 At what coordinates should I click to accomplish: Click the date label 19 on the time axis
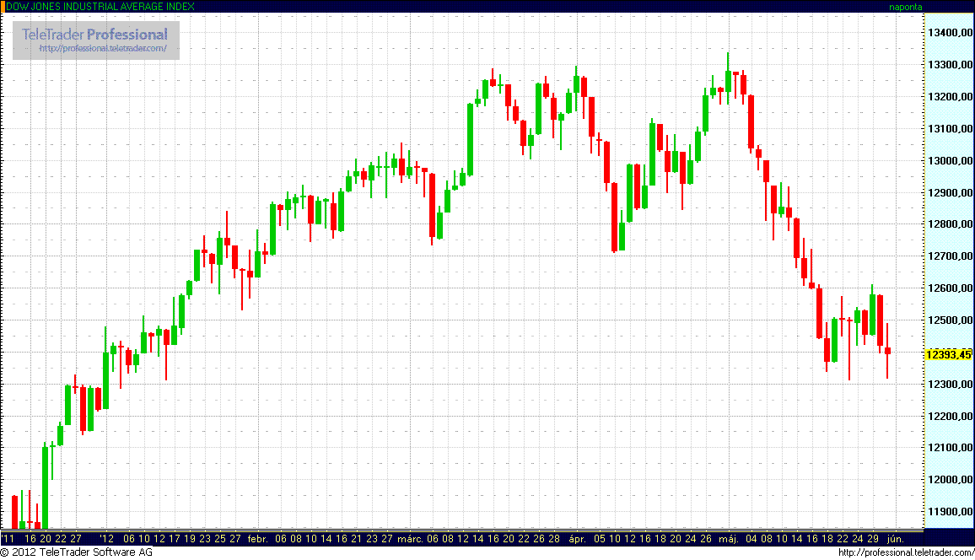190,539
